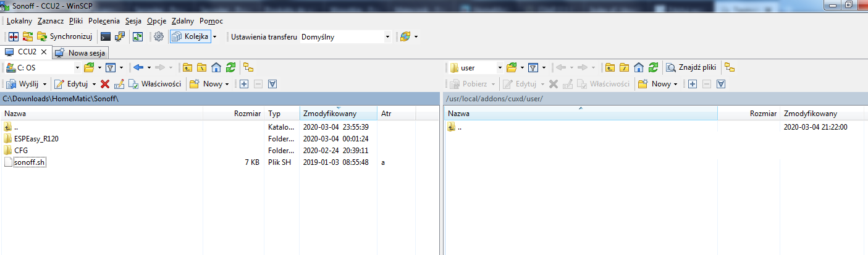Click the Wyślij upload button
Image resolution: width=868 pixels, height=255 pixels.
click(x=22, y=83)
